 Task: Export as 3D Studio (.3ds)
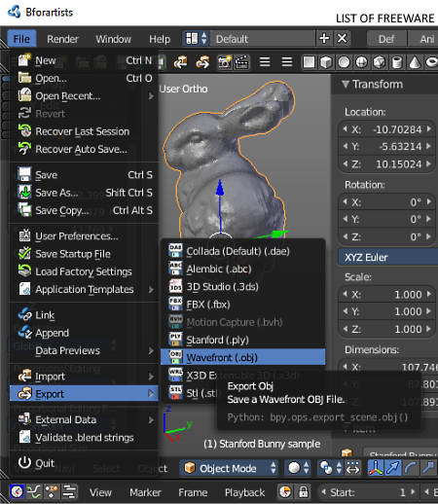243,287
